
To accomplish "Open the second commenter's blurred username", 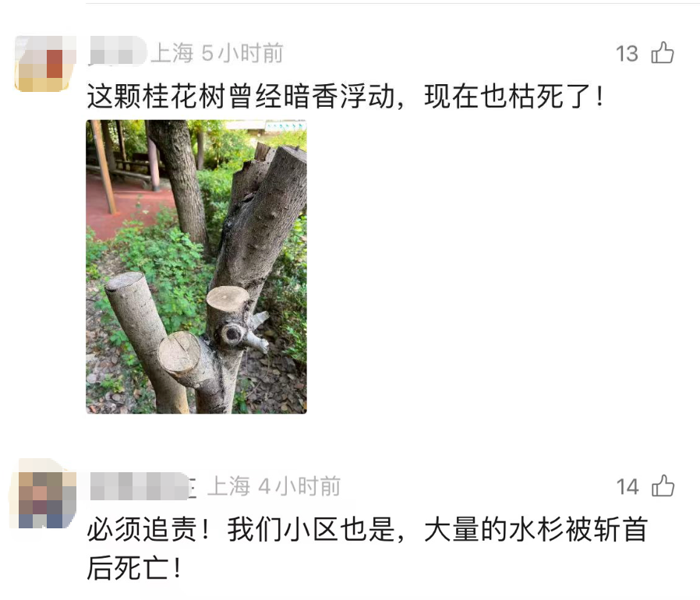I will [140, 485].
